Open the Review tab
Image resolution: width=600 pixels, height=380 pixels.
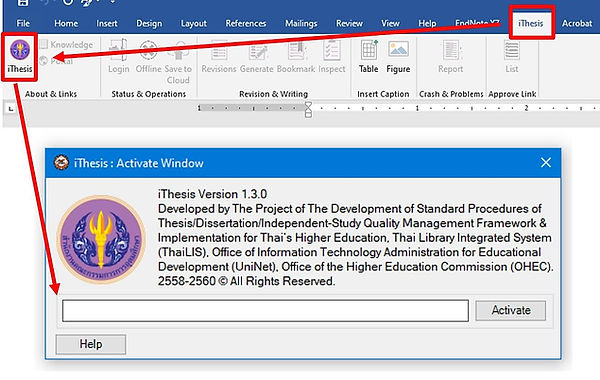pyautogui.click(x=349, y=23)
